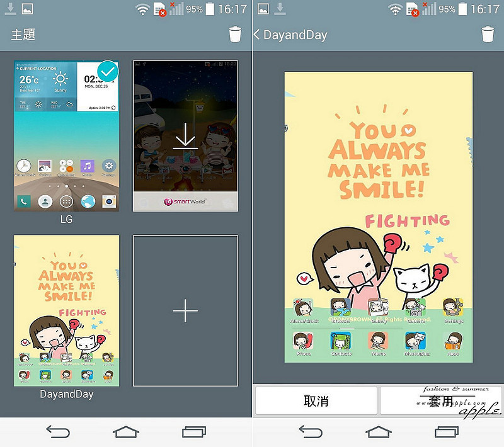The height and width of the screenshot is (447, 504).
Task: Tap the Wi-Fi icon in the left status bar
Action: tap(142, 9)
